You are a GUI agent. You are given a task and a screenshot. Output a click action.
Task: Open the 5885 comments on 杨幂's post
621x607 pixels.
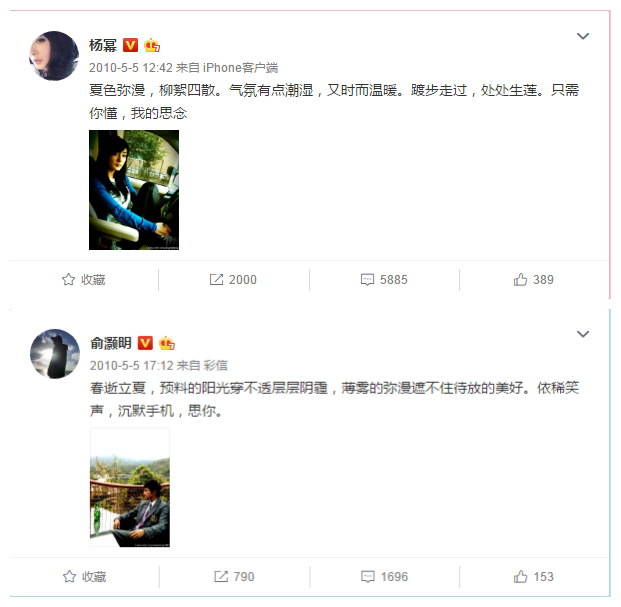384,280
